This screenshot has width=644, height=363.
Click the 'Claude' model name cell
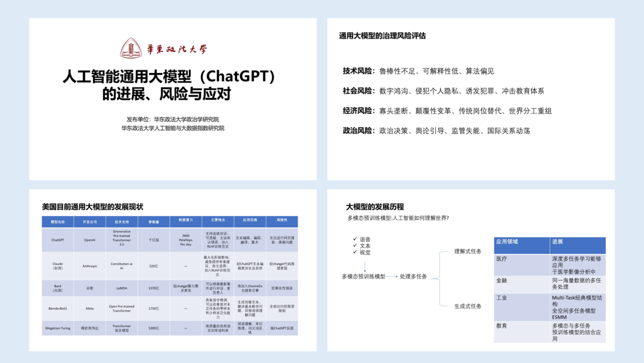point(57,266)
